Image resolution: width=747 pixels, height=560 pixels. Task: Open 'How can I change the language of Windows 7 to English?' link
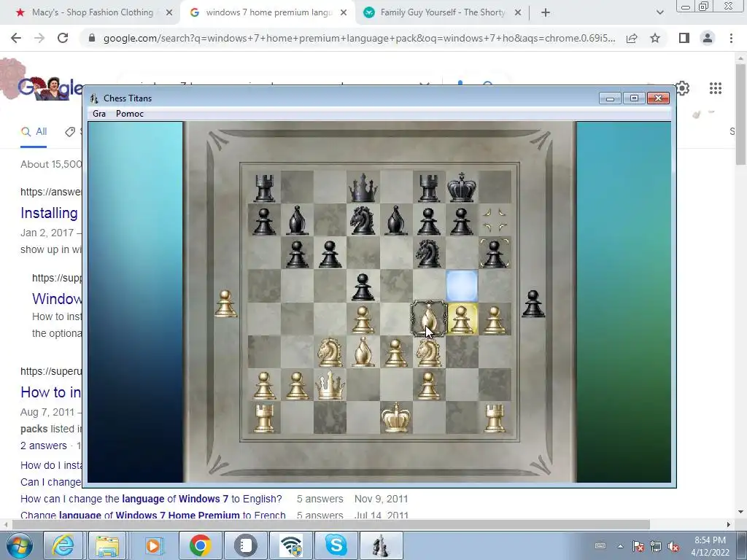[151, 499]
